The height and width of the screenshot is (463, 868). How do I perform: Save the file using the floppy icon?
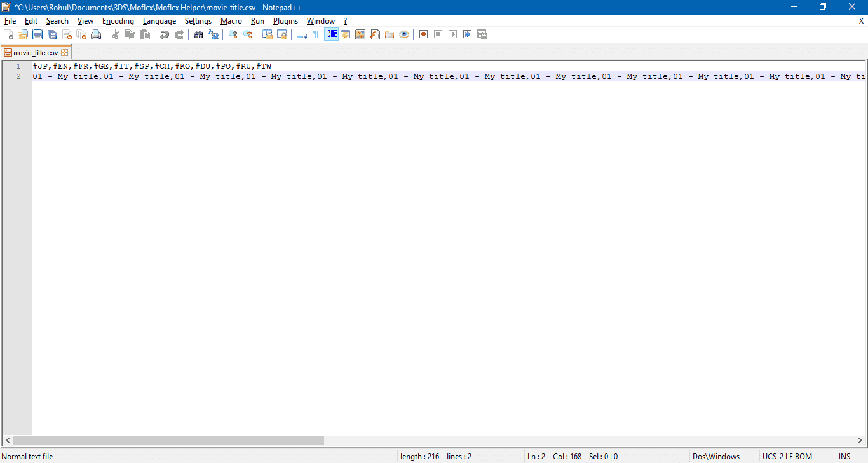(37, 34)
